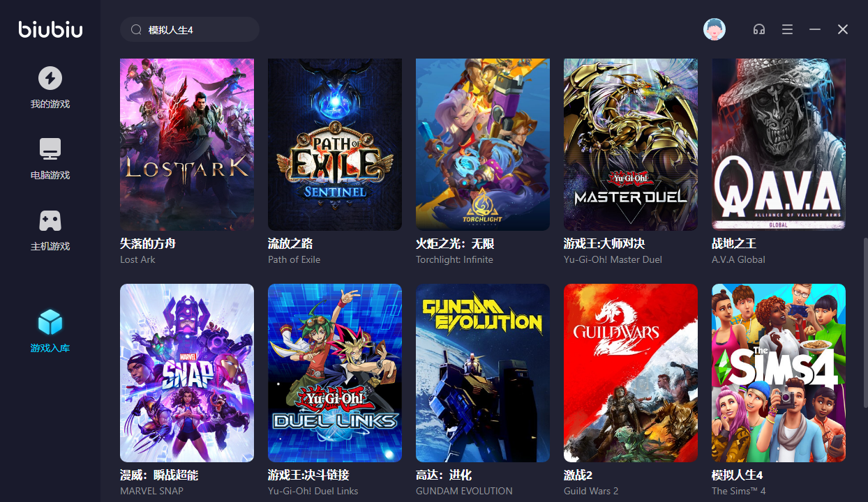Open the Lost Ark game cover
Image resolution: width=868 pixels, height=502 pixels.
[x=187, y=144]
